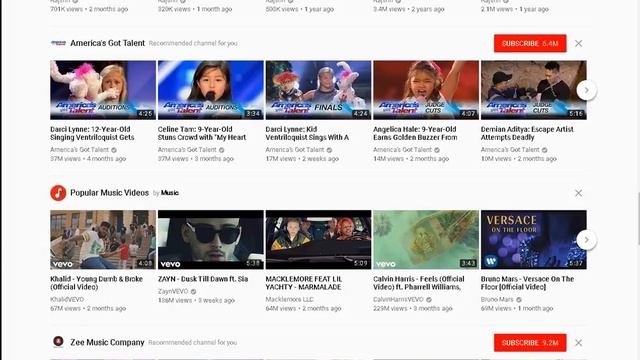Dismiss Popular Music Videos section
This screenshot has height=360, width=640.
click(578, 193)
